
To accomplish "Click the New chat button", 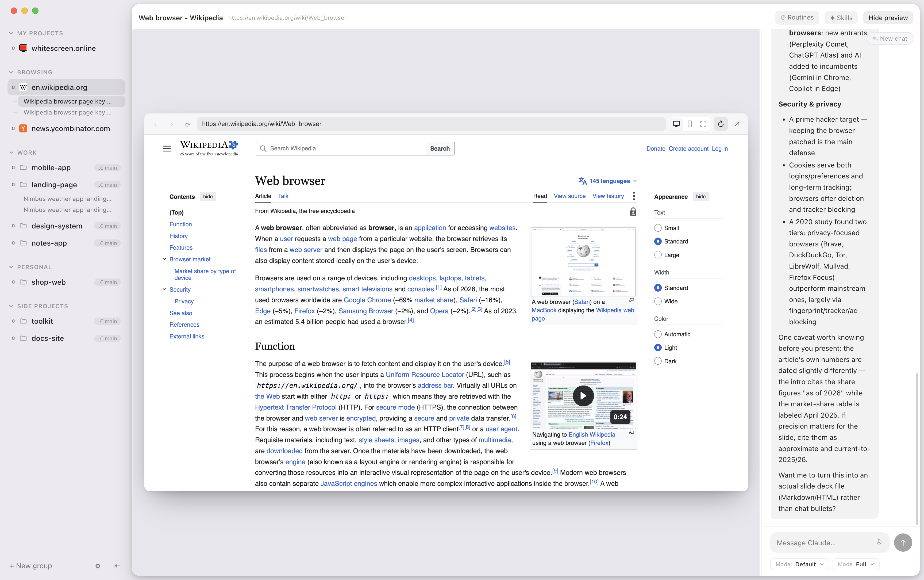I will tap(890, 38).
